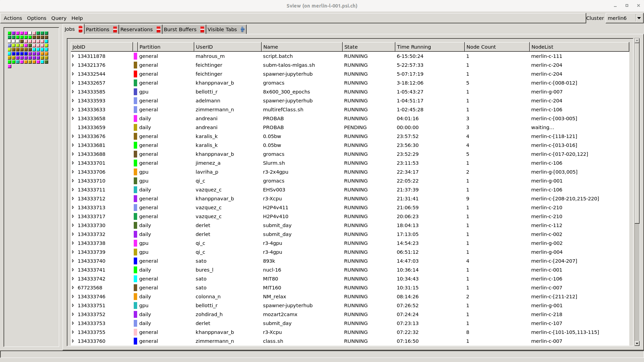Click the red close icon on Partitions tab
Image resolution: width=644 pixels, height=362 pixels.
pyautogui.click(x=115, y=29)
